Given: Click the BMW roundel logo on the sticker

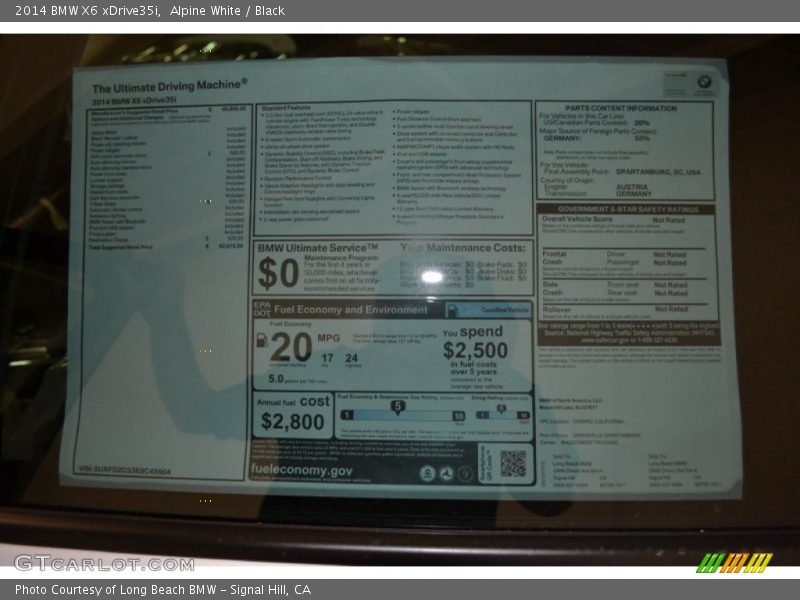Looking at the screenshot, I should 705,81.
